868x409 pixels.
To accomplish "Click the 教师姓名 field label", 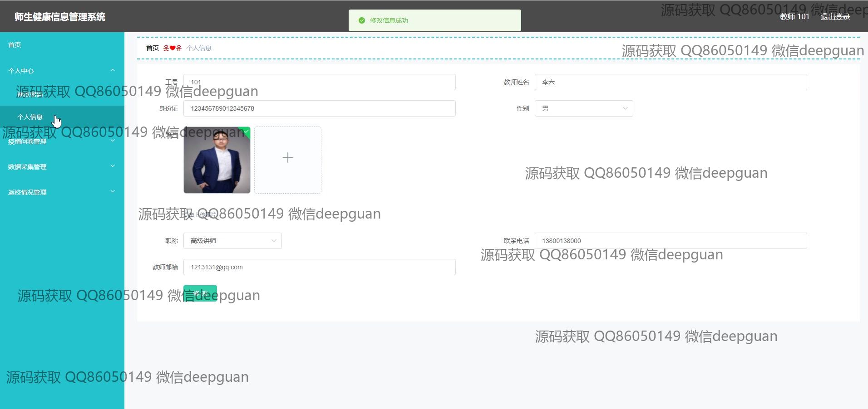I will pyautogui.click(x=516, y=82).
